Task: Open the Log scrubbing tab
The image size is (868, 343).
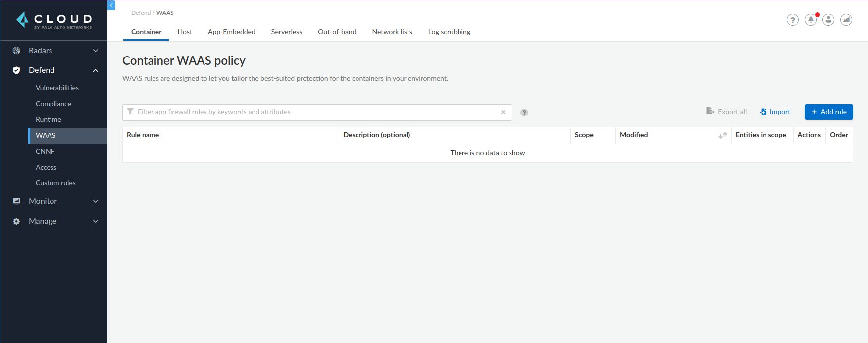Action: 449,32
